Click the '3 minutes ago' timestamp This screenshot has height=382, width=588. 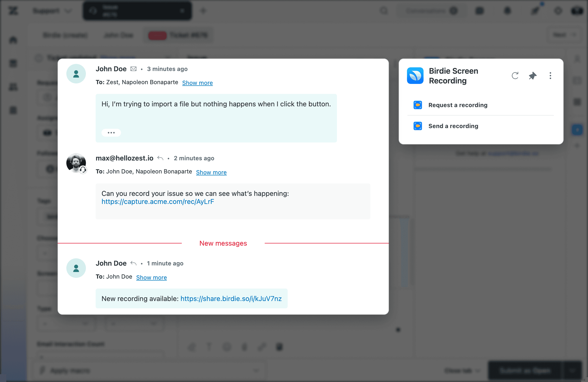(167, 69)
